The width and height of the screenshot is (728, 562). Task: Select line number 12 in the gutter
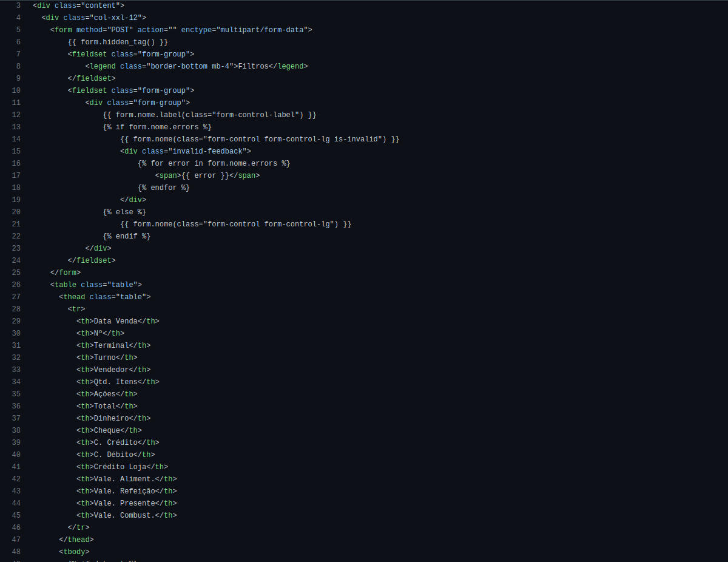[16, 115]
